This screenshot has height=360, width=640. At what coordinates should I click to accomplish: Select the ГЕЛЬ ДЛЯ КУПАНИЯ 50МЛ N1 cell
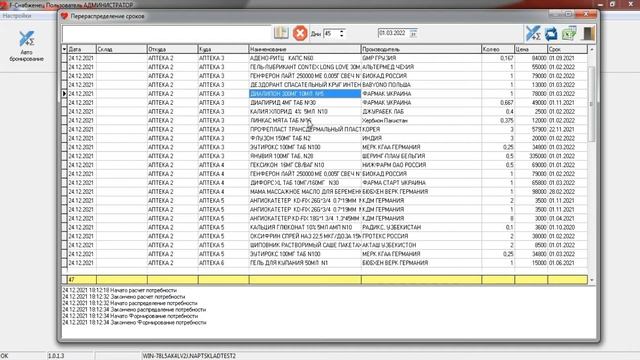pos(305,263)
